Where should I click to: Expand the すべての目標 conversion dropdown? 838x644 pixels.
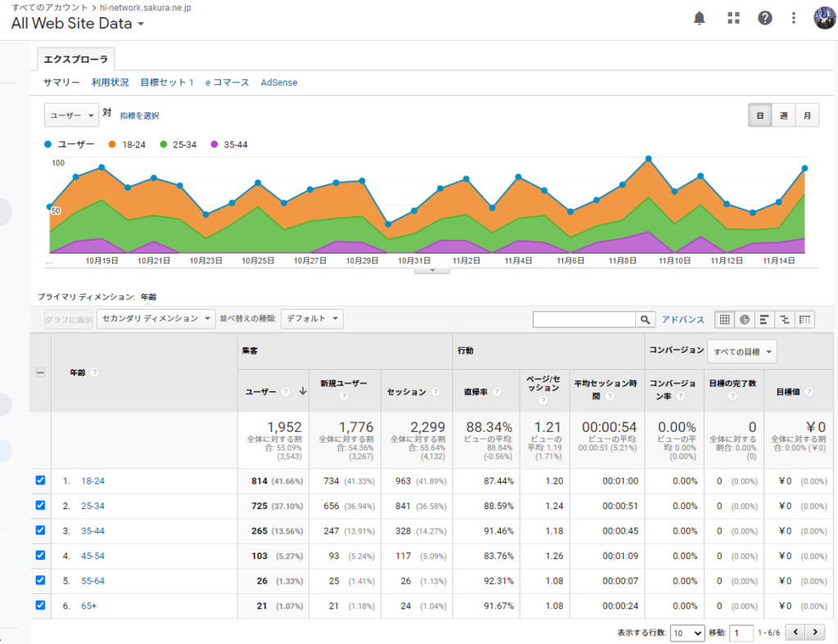coord(741,352)
